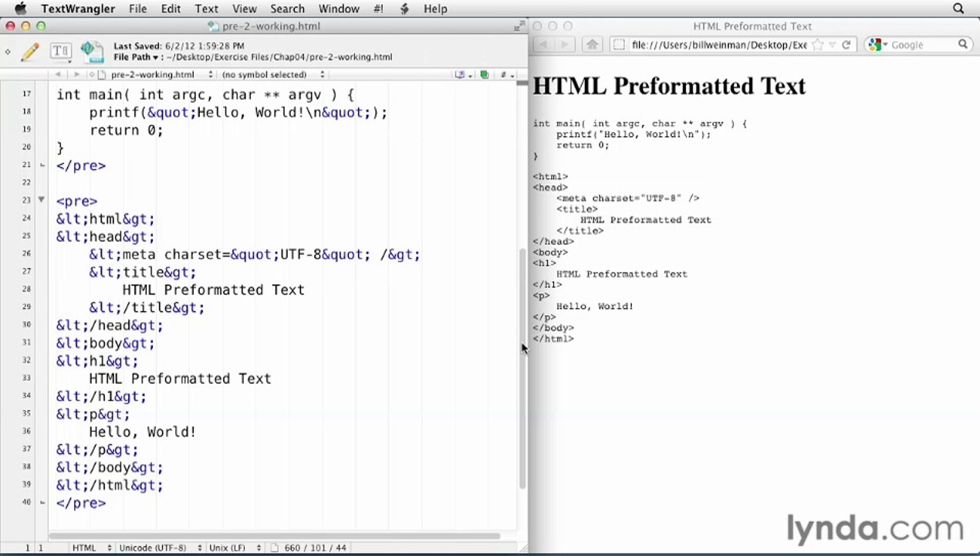Click the 'HTML Preformatted Text' browser heading
Screen dimensions: 980x556
tap(669, 86)
